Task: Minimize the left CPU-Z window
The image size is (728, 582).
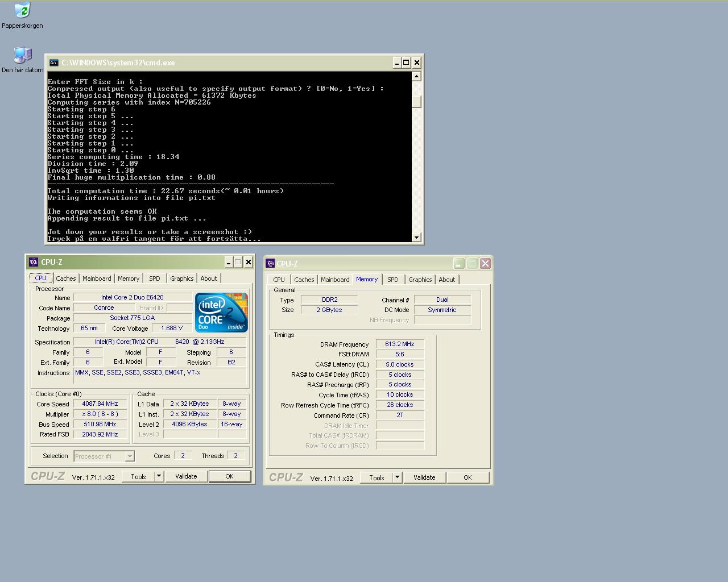Action: click(228, 262)
